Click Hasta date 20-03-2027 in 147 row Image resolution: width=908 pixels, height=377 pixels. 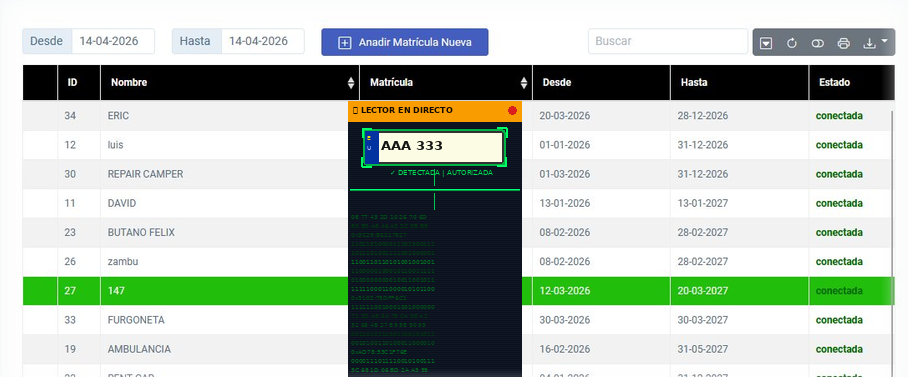click(x=703, y=291)
